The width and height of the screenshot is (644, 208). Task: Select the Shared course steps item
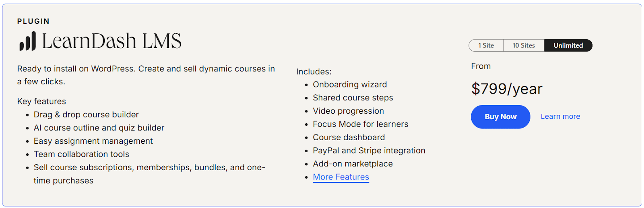[x=353, y=98]
